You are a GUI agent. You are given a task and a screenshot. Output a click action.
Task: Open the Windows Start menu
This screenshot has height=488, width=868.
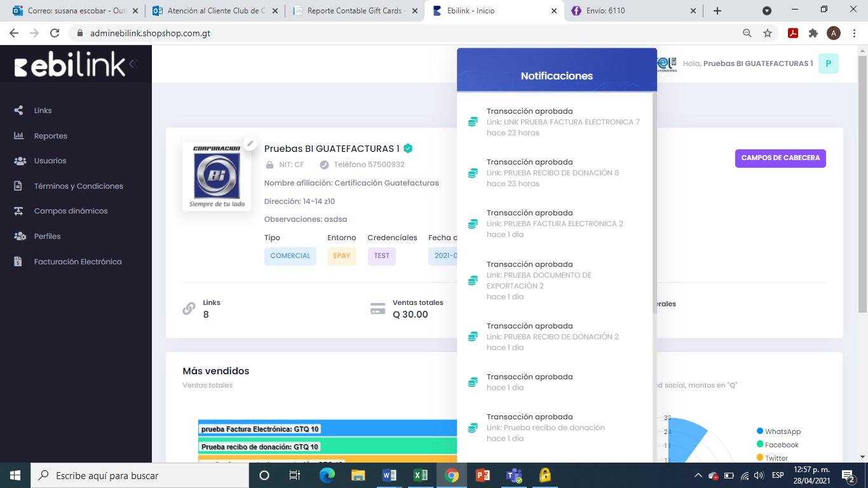click(15, 475)
